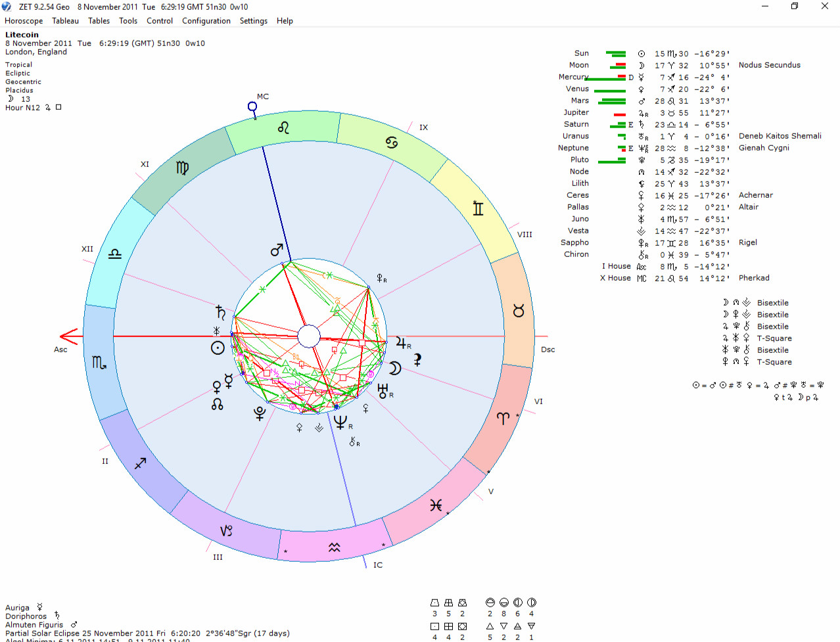Select the Moon crescent glyph in the chart
The image size is (840, 642).
pyautogui.click(x=394, y=368)
